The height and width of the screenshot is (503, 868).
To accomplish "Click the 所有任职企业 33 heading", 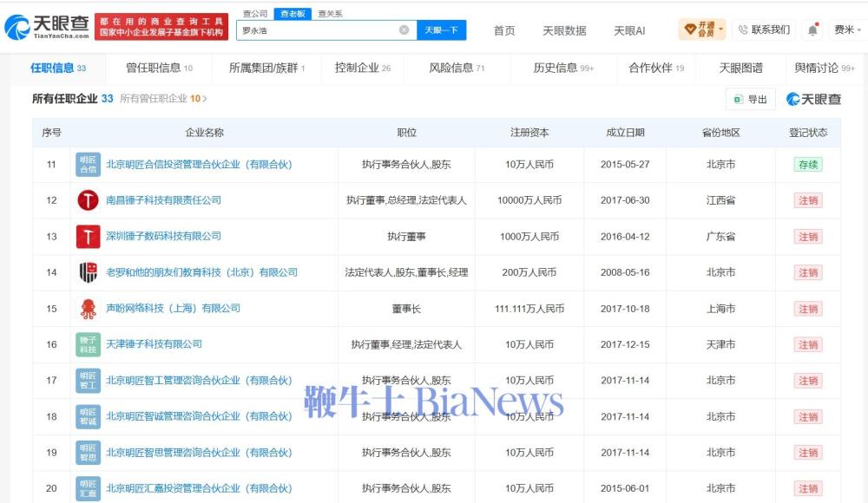I will point(73,99).
